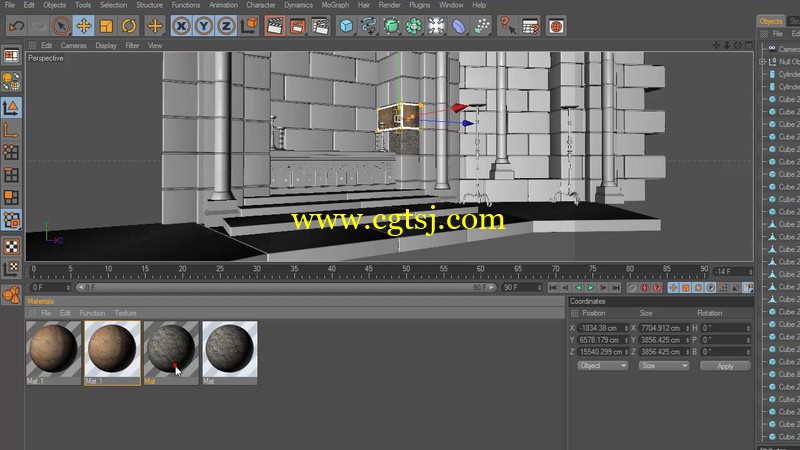Viewport: 800px width, 450px height.
Task: Go to end of animation
Action: click(616, 288)
